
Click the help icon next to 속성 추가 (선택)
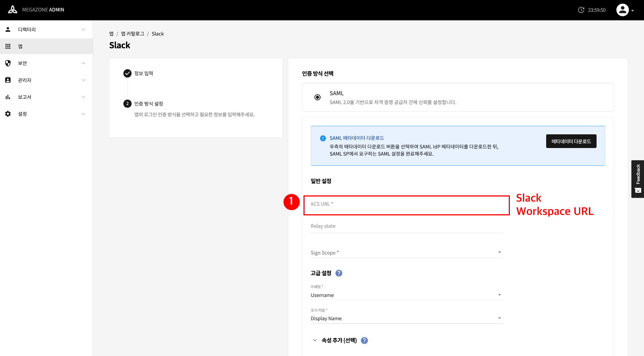click(364, 340)
